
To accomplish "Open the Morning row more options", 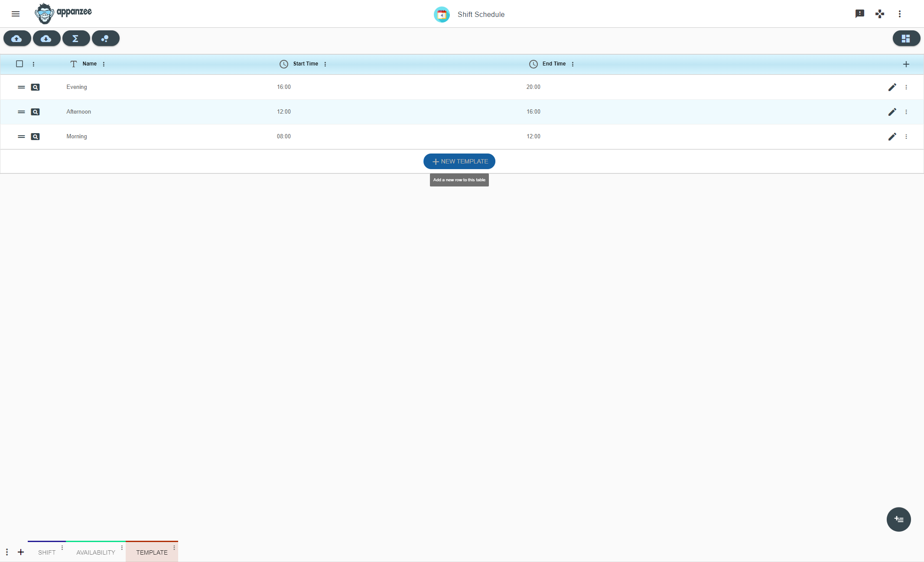I will pos(906,137).
